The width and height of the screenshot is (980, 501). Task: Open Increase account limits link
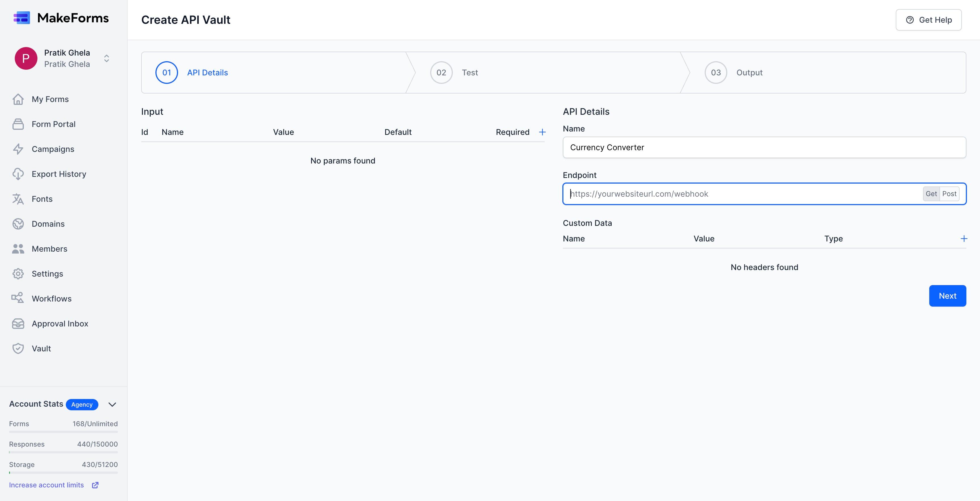click(47, 485)
